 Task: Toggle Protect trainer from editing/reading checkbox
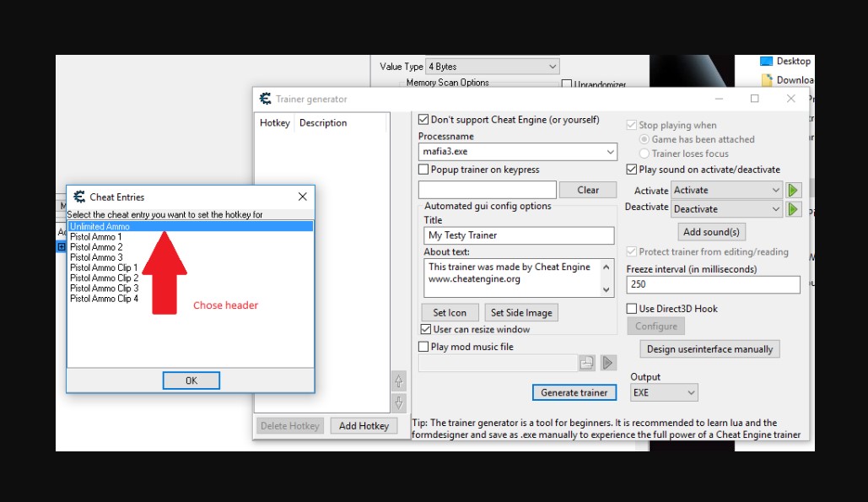point(631,251)
